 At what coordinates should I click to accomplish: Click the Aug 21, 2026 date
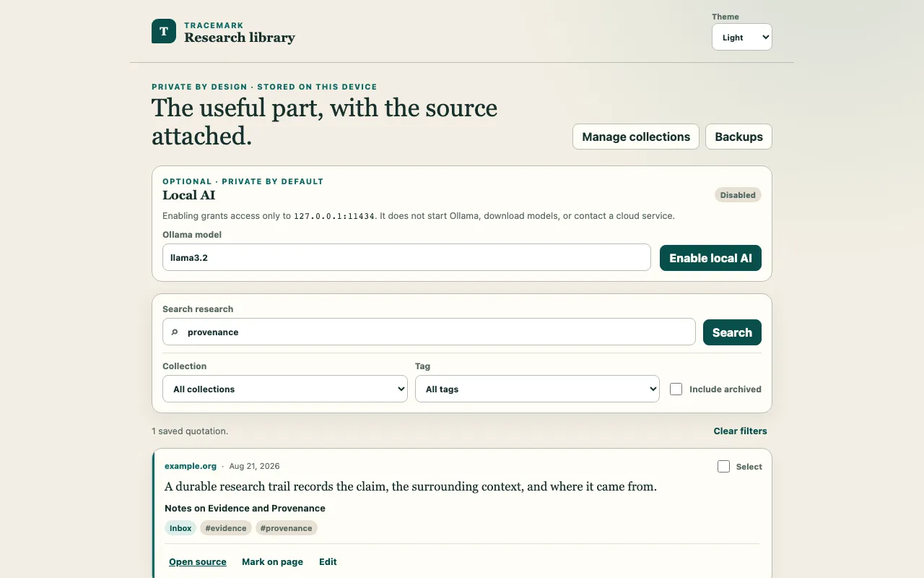(x=254, y=466)
